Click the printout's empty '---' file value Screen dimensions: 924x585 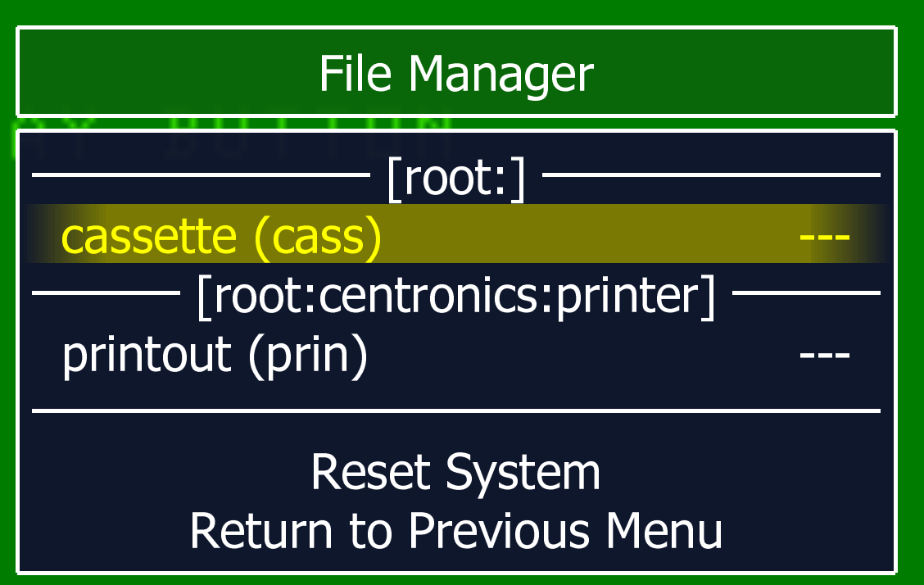click(824, 355)
